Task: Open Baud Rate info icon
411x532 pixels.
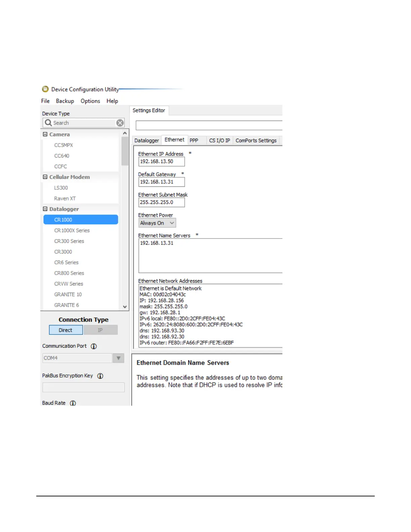Action: point(73,403)
